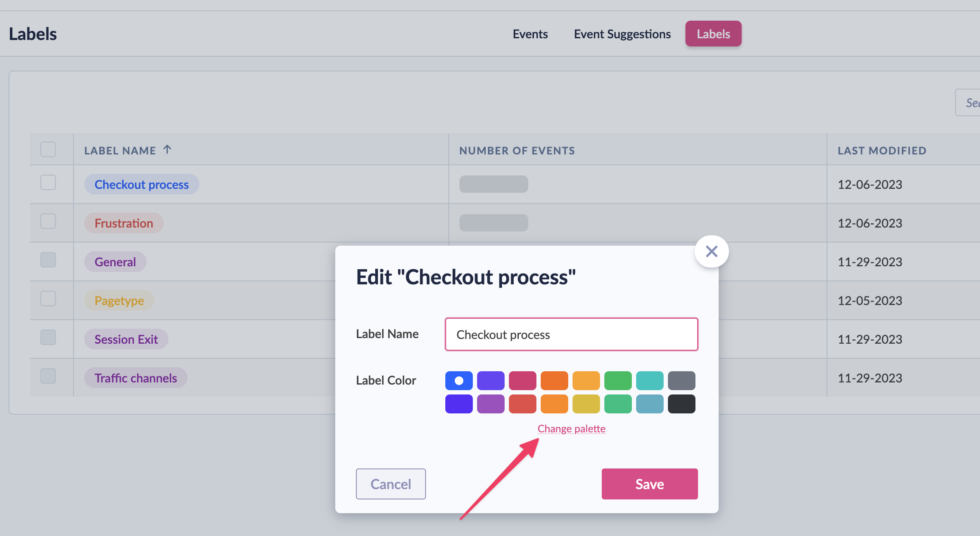Tick the select-all checkbox in table header
The image size is (980, 536).
tap(48, 150)
